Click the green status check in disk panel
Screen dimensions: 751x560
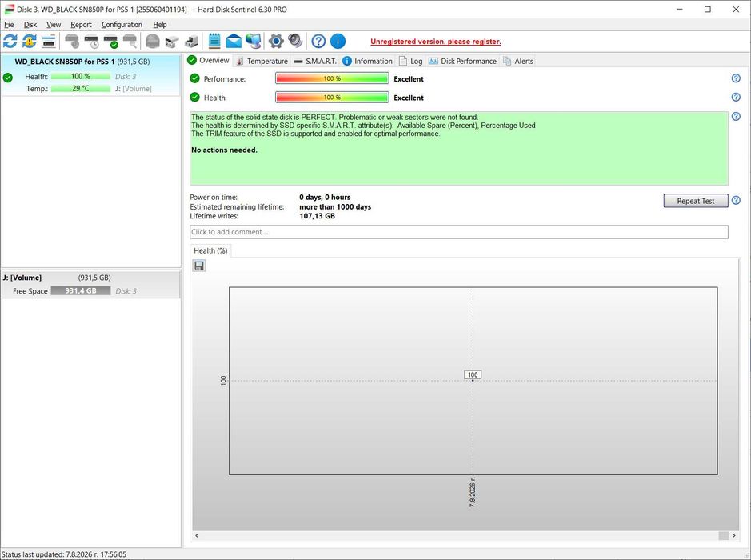8,77
